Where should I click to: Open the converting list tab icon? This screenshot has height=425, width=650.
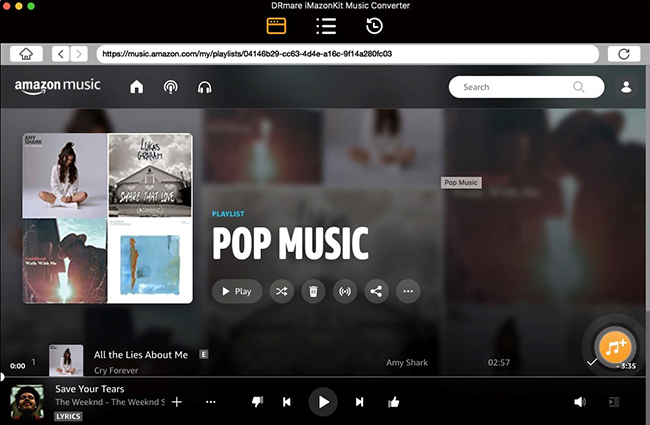326,26
